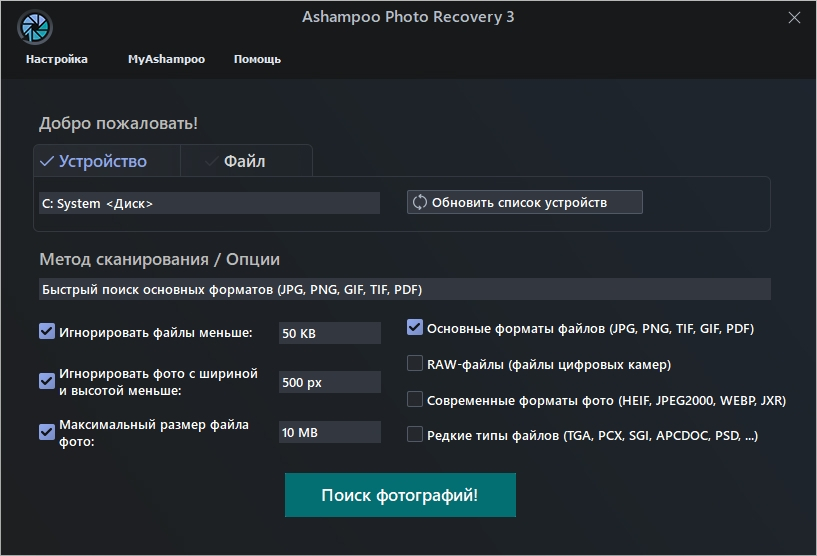Viewport: 817px width, 556px height.
Task: Open the Настройка menu
Action: (57, 59)
